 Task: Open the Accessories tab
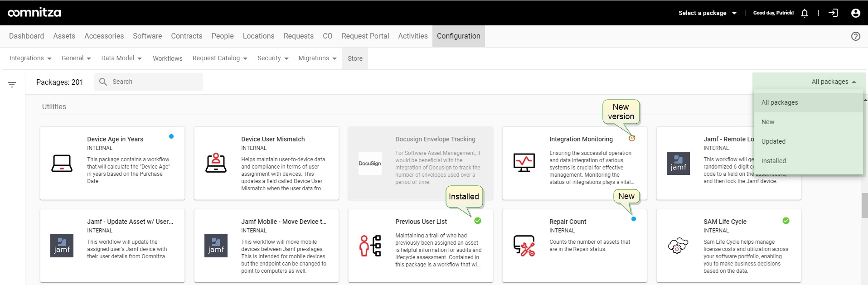pyautogui.click(x=104, y=36)
